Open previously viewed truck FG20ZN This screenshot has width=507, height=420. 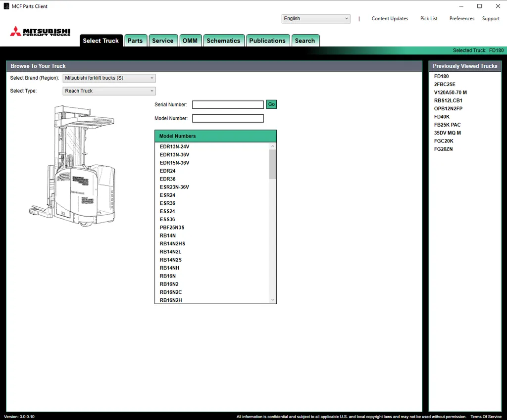(443, 149)
